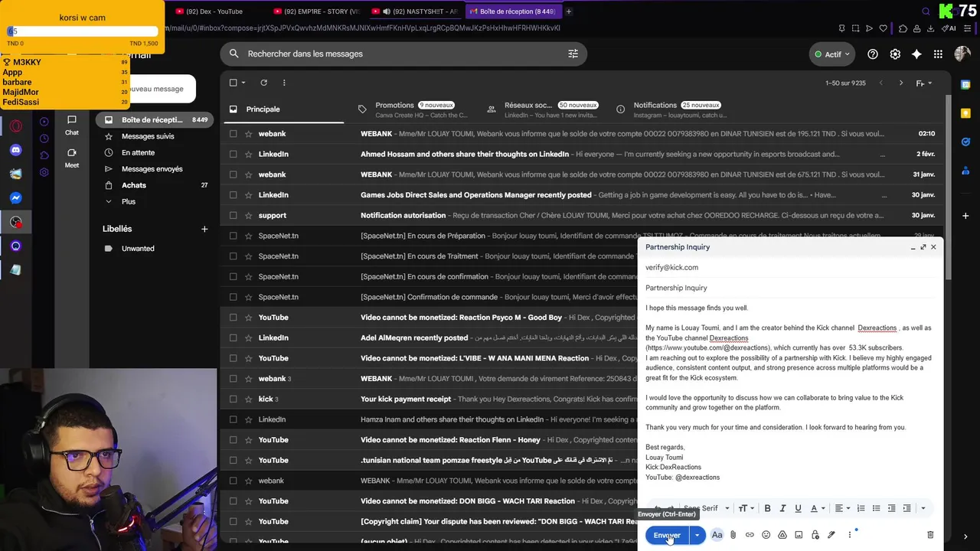Apply bold formatting in compose
980x551 pixels.
tap(767, 508)
